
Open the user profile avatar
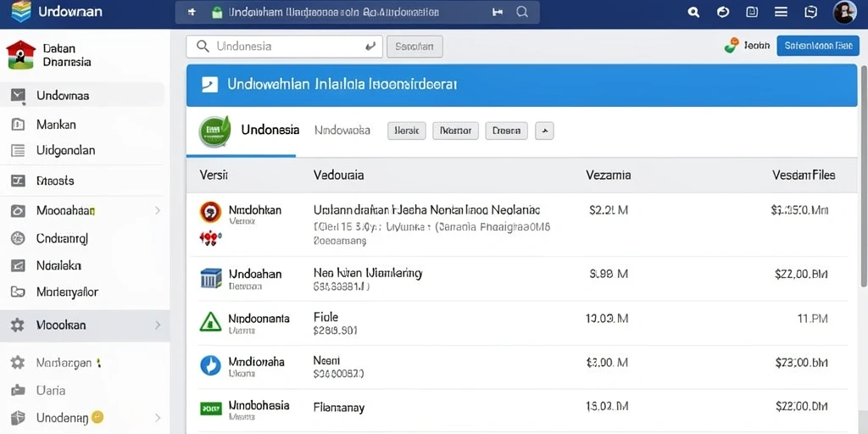click(845, 12)
